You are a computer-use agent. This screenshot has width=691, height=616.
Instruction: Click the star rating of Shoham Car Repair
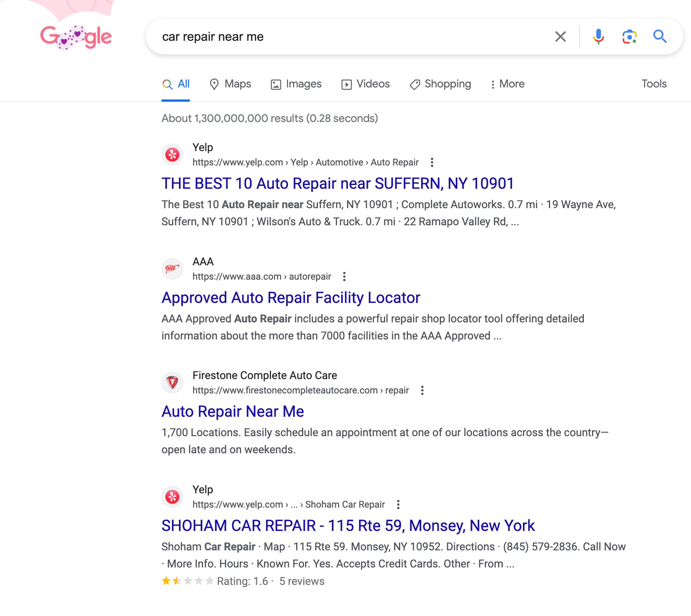188,581
